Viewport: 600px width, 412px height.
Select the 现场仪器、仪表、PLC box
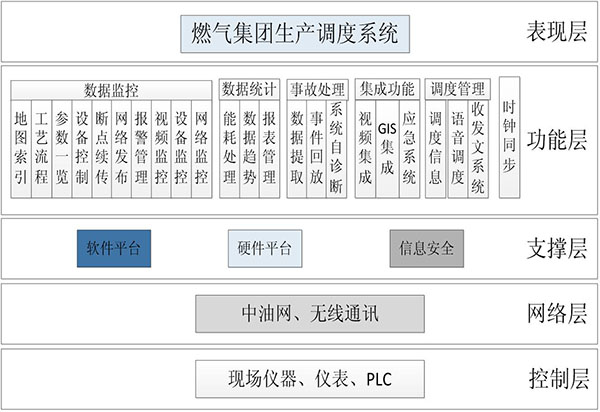click(310, 379)
